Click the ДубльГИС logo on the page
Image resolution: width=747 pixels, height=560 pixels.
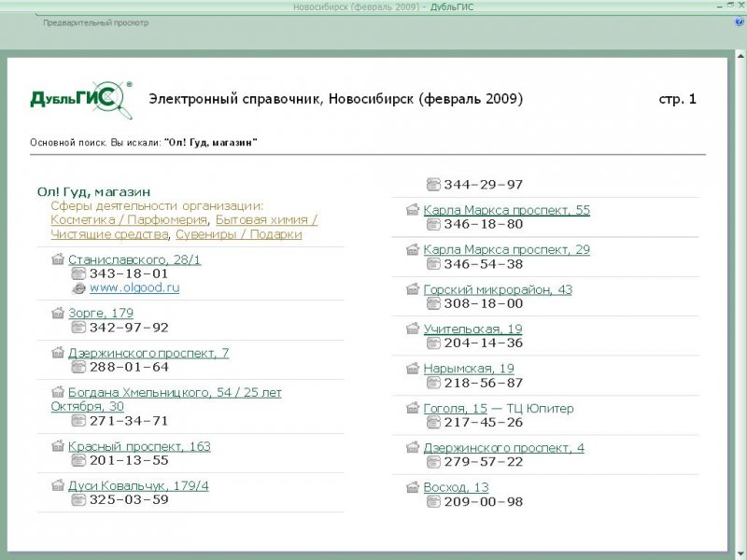tap(81, 100)
